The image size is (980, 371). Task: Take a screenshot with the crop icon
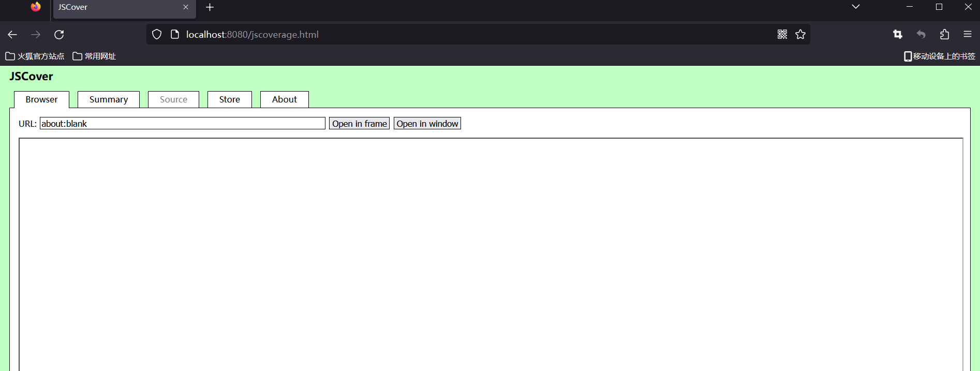(898, 34)
